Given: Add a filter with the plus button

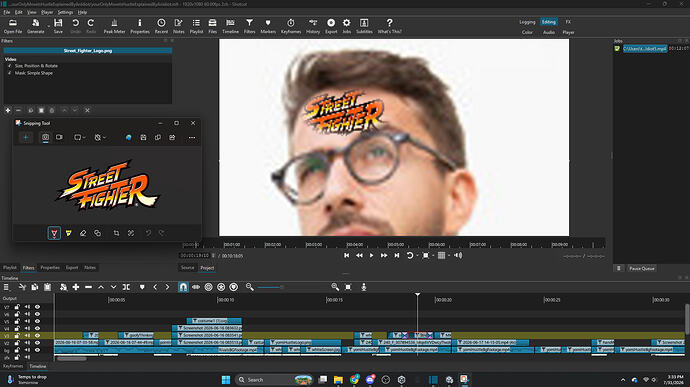Looking at the screenshot, I should pos(7,111).
